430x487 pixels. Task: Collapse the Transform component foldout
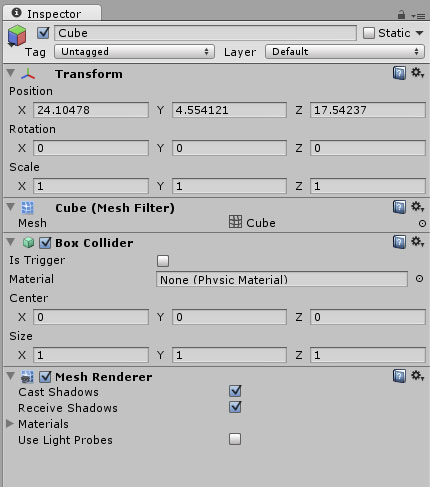pos(11,73)
